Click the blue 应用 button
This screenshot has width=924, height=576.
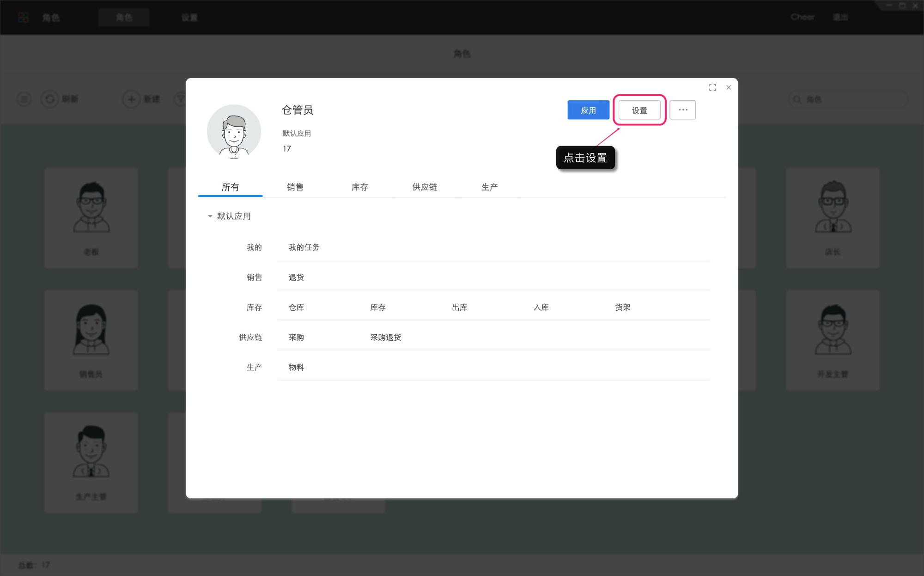[x=588, y=110]
